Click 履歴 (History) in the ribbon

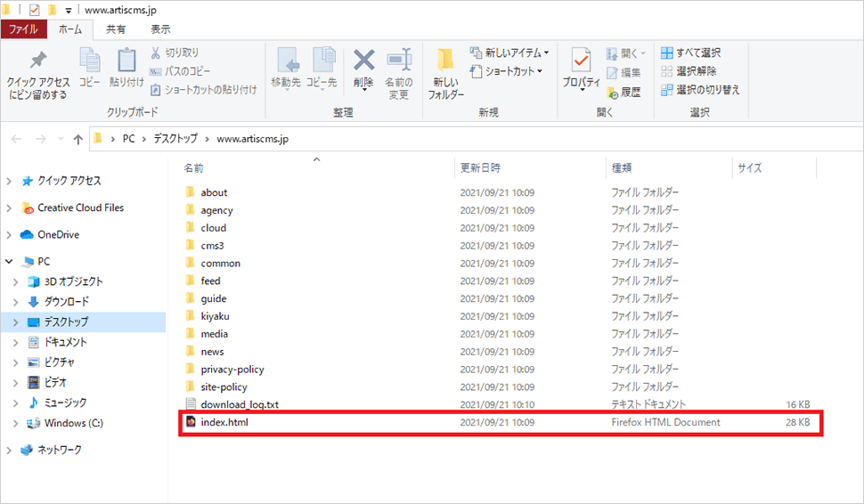point(624,92)
